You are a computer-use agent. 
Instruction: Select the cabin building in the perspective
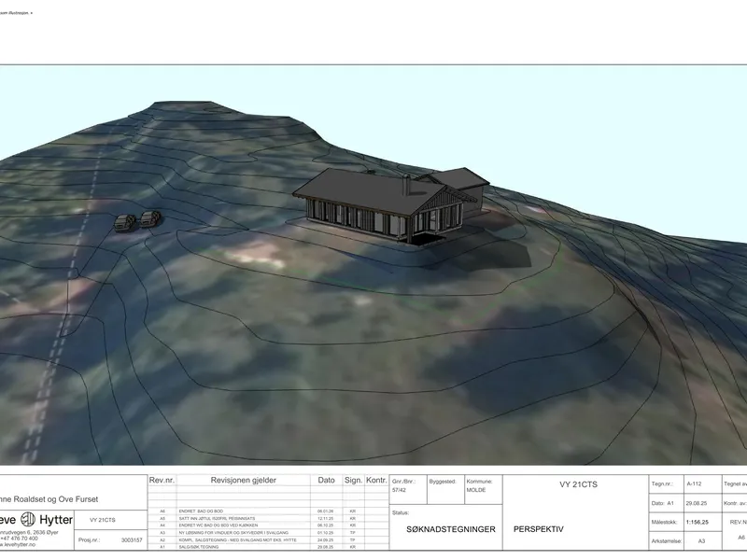point(390,205)
